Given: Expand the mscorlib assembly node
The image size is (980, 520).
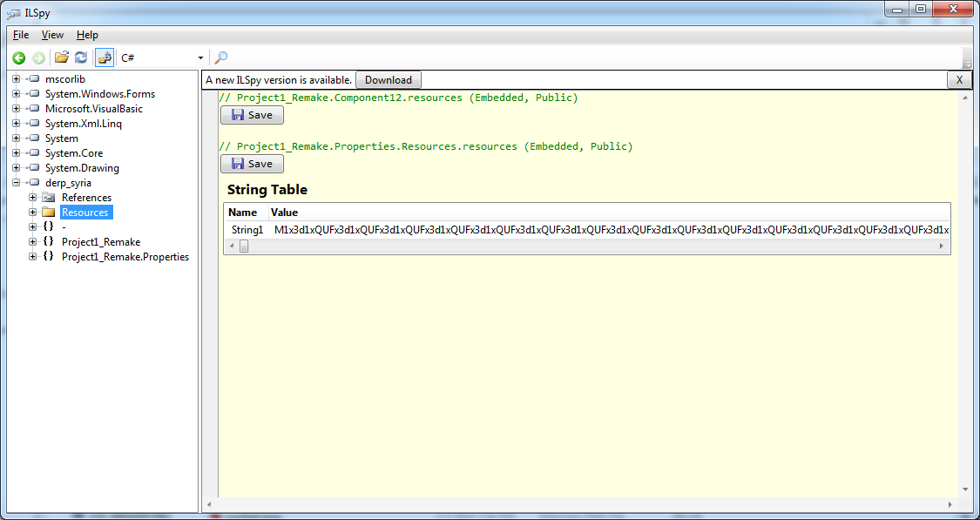Looking at the screenshot, I should pyautogui.click(x=17, y=79).
